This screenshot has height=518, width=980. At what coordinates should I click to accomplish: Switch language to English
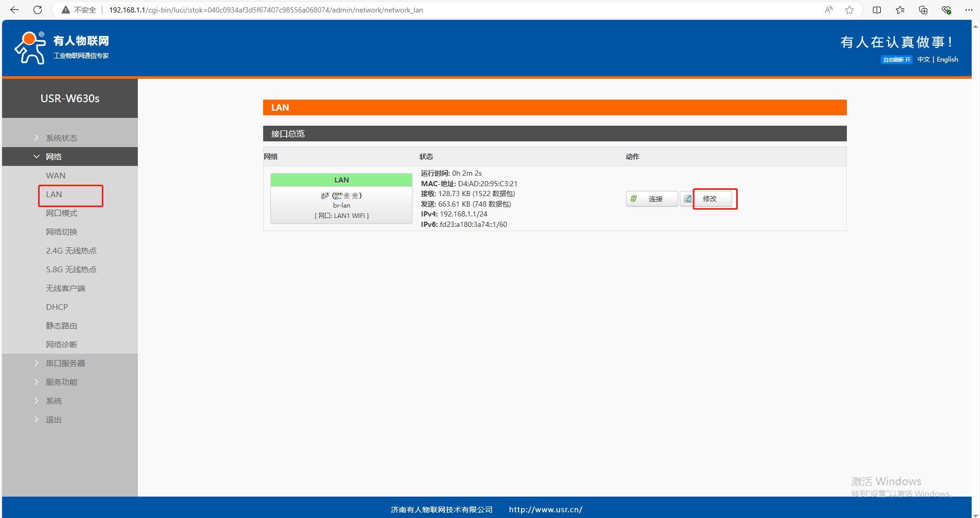pos(947,59)
